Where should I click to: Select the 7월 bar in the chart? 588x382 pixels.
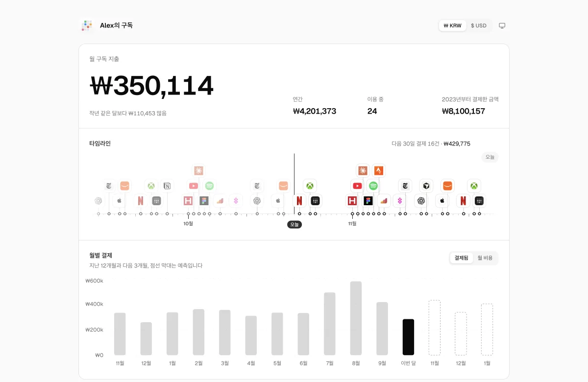tap(330, 324)
